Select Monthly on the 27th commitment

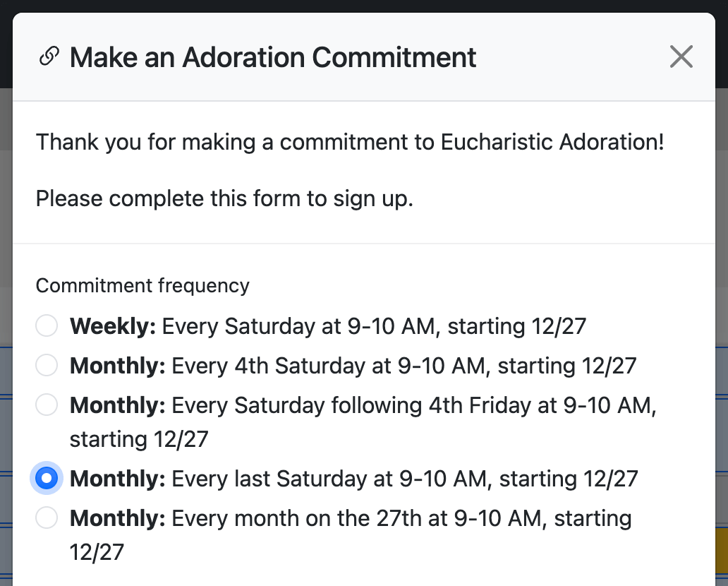pyautogui.click(x=46, y=518)
